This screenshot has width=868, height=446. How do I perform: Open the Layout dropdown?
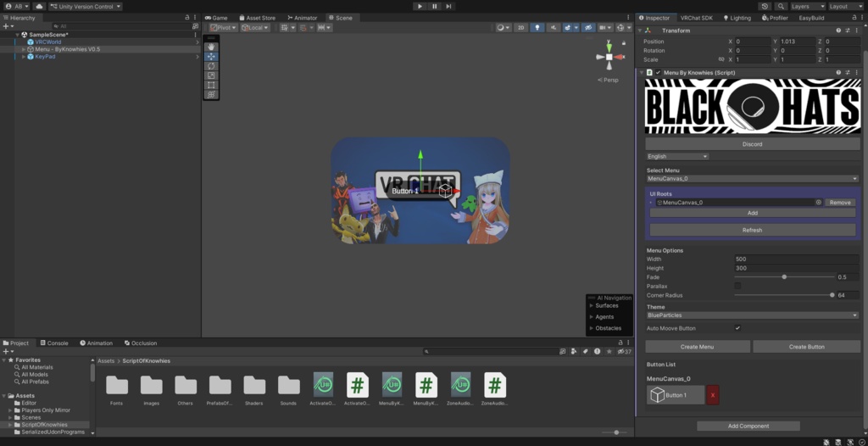coord(846,6)
